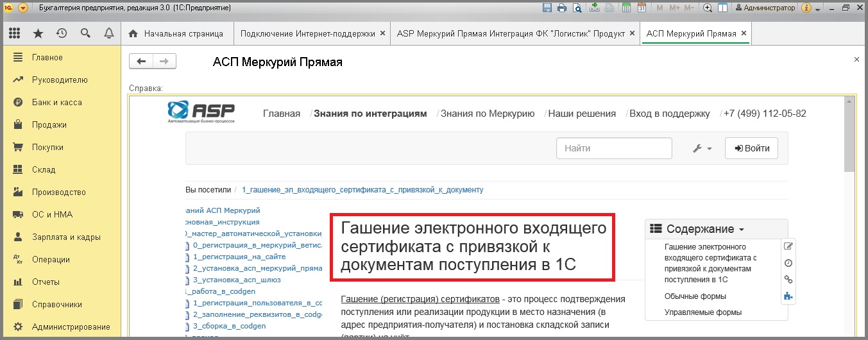
Task: Click the backlinks chain icon
Action: tap(788, 279)
